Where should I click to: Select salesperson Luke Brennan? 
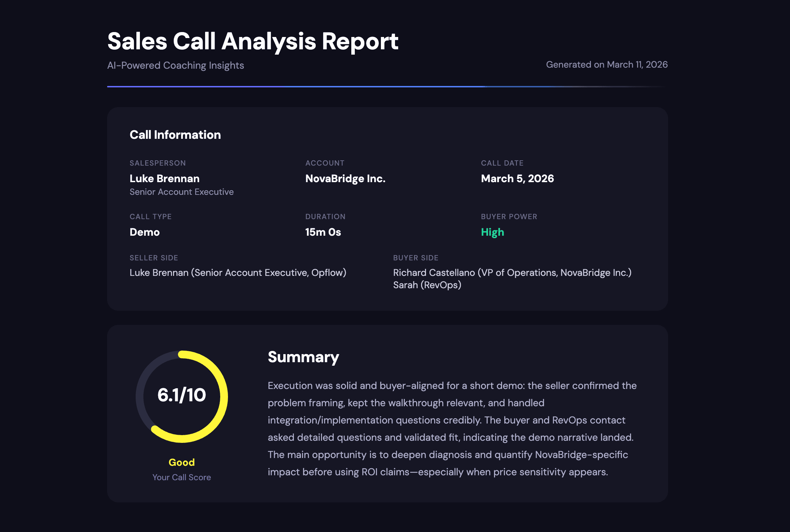tap(164, 179)
